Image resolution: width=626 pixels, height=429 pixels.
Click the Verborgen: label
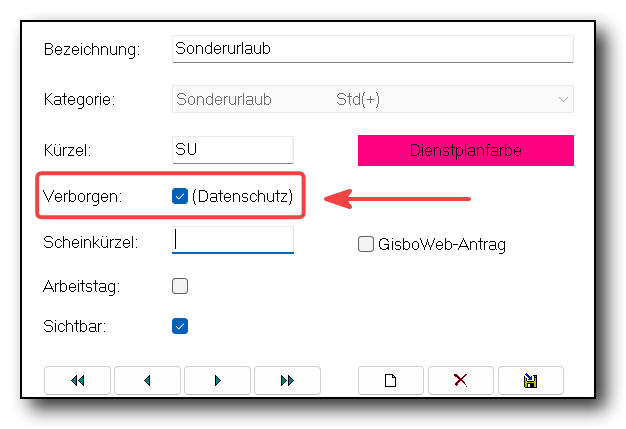(x=82, y=196)
